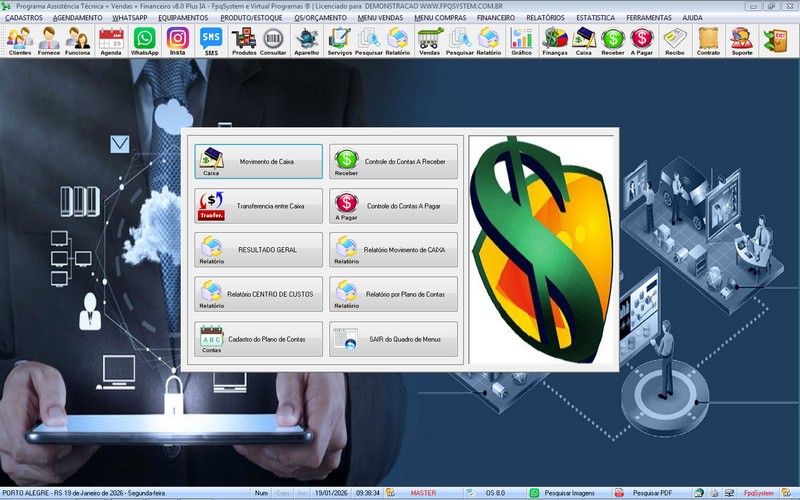Open the EQUIPAMENTOS menu
This screenshot has width=800, height=500.
pyautogui.click(x=183, y=18)
